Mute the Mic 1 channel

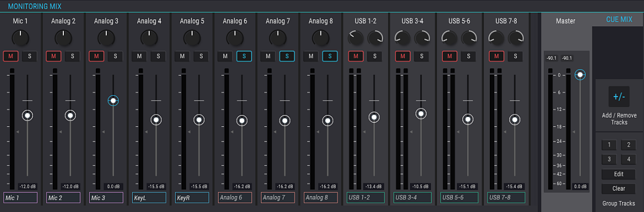click(x=10, y=56)
